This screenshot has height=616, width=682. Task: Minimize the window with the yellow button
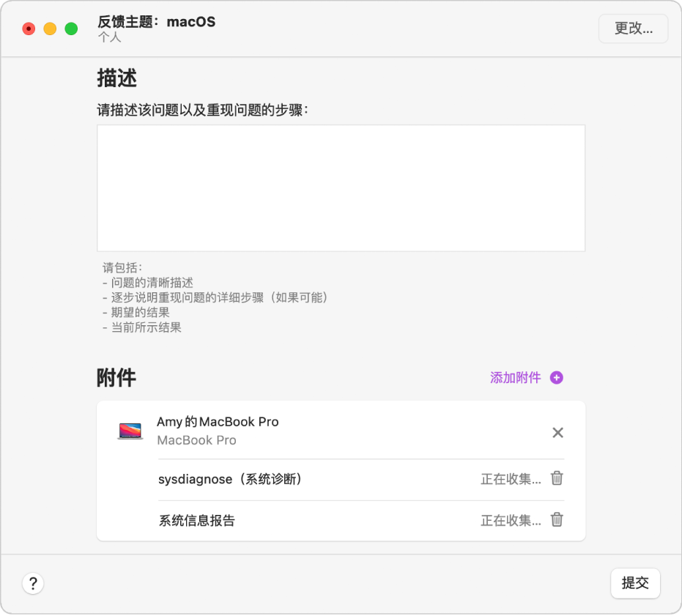click(x=50, y=29)
